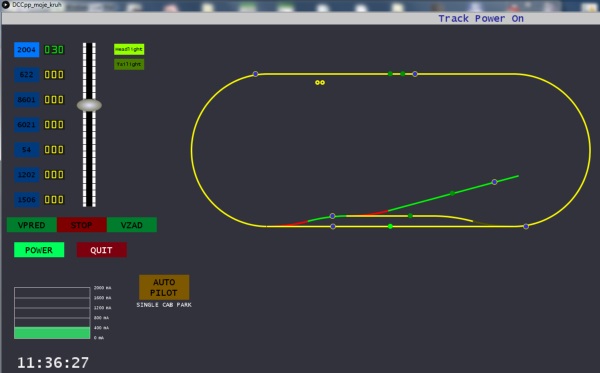
Task: Click the blue dot on green siding track
Action: pos(494,182)
